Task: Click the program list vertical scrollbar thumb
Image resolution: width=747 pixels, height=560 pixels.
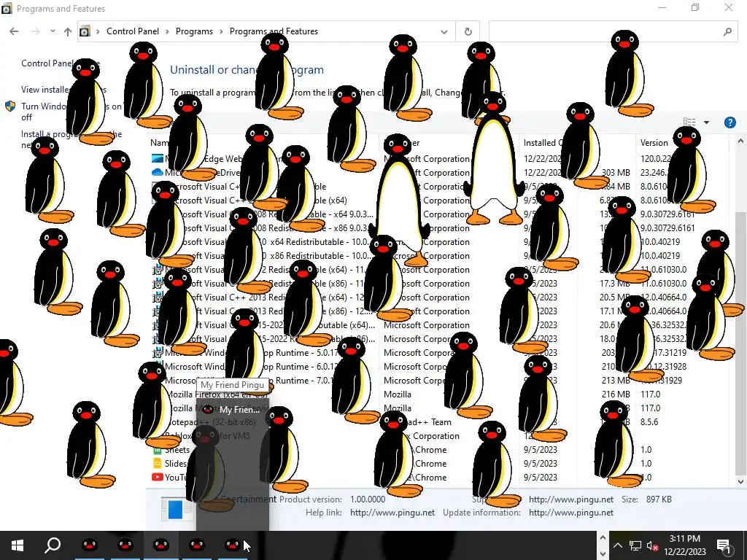Action: [x=740, y=343]
